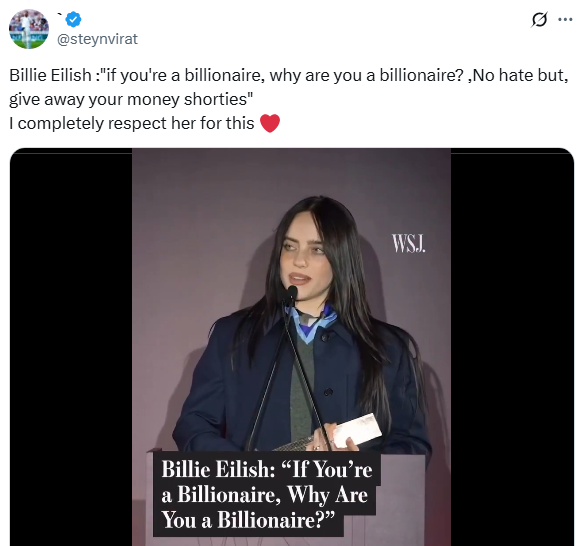Click the WSJ watermark logo in the video

tap(408, 243)
